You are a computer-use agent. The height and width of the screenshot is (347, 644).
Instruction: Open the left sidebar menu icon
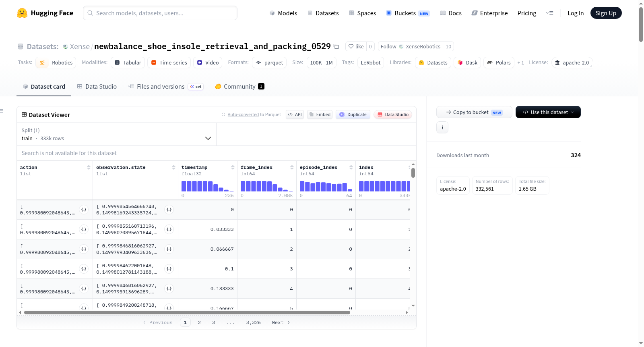tap(2, 111)
